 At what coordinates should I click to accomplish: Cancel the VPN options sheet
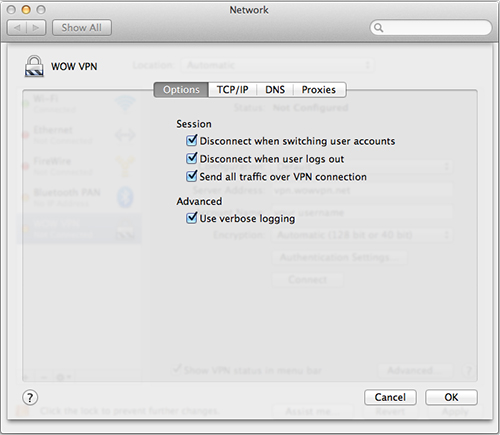[x=390, y=397]
